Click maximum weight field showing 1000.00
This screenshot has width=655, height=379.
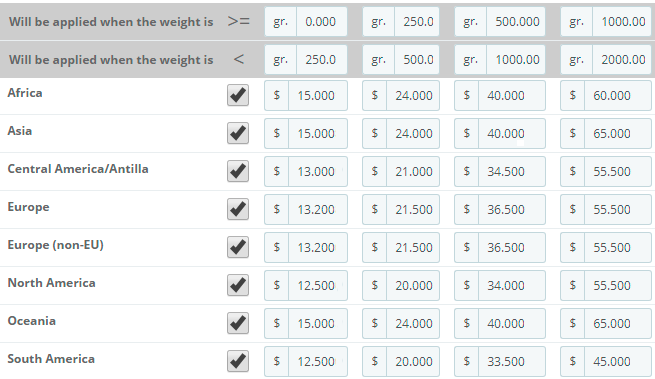click(516, 60)
